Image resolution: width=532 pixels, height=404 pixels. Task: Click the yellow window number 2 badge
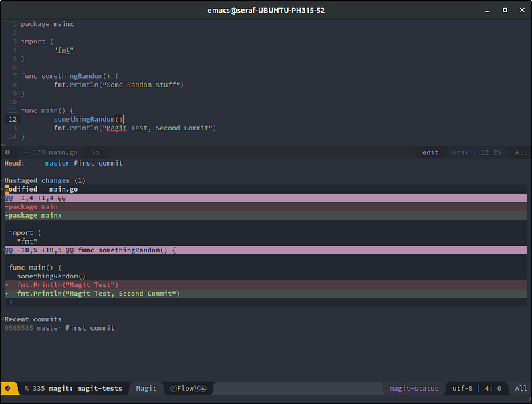click(7, 388)
